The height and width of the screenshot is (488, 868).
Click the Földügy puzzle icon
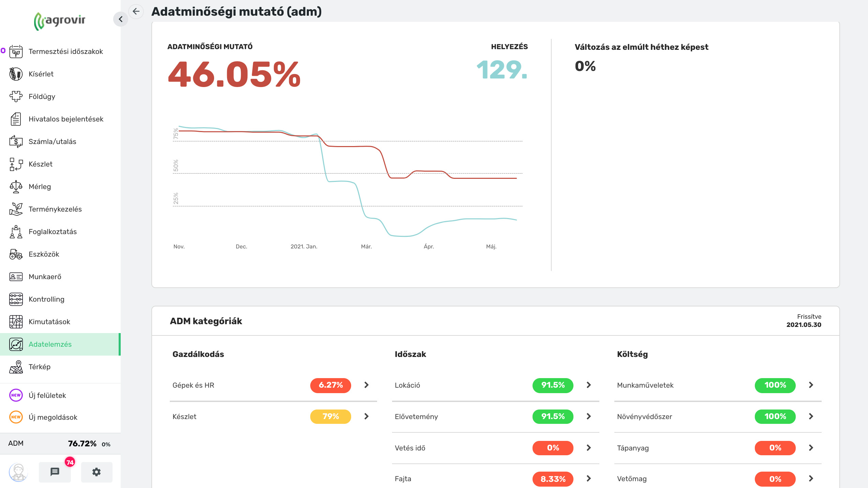tap(16, 97)
